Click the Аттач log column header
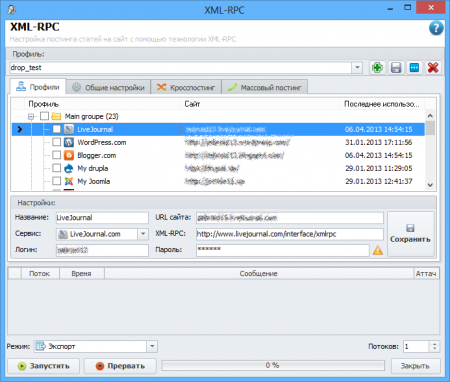Viewport: 450px width, 382px height. [x=426, y=274]
